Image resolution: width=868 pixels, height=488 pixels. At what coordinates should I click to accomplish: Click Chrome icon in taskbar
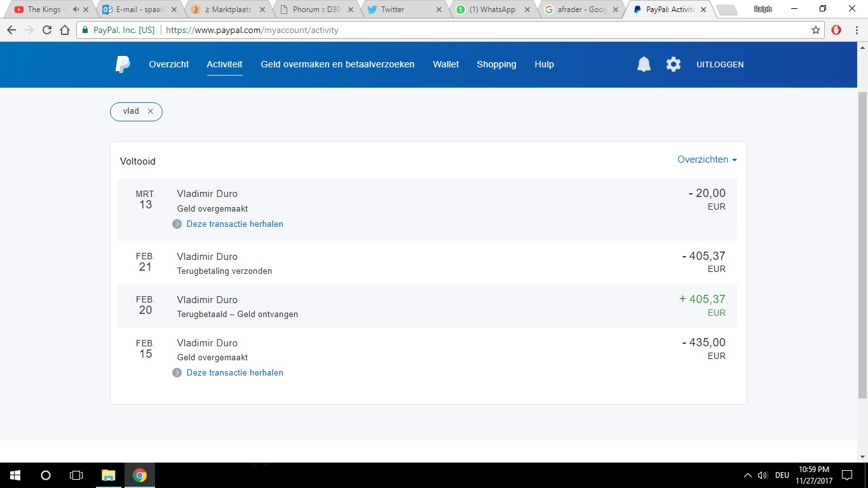pyautogui.click(x=140, y=475)
